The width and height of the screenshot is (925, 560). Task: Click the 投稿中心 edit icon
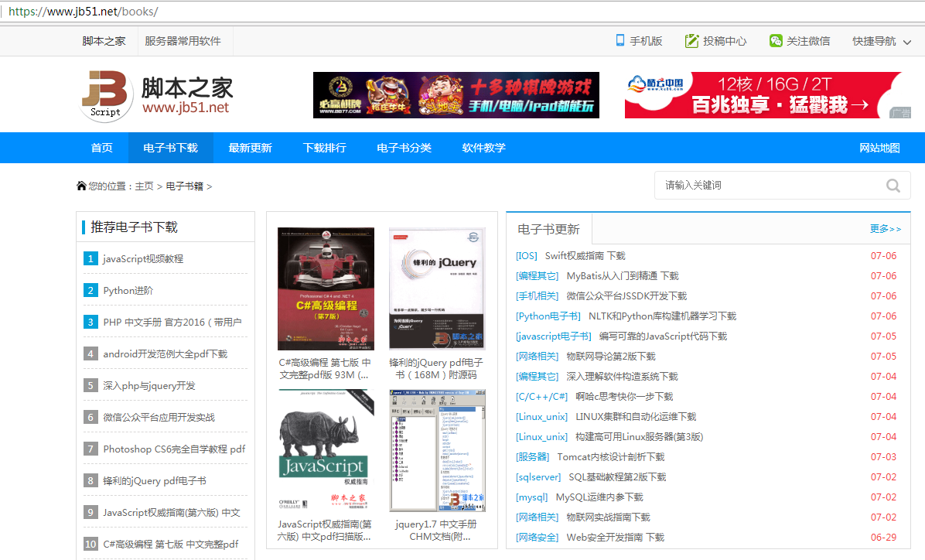(x=691, y=41)
